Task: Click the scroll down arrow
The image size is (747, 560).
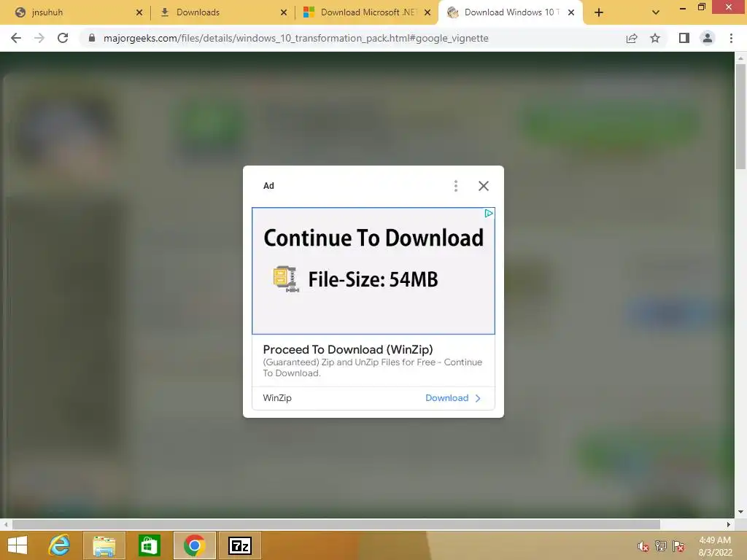Action: point(740,512)
